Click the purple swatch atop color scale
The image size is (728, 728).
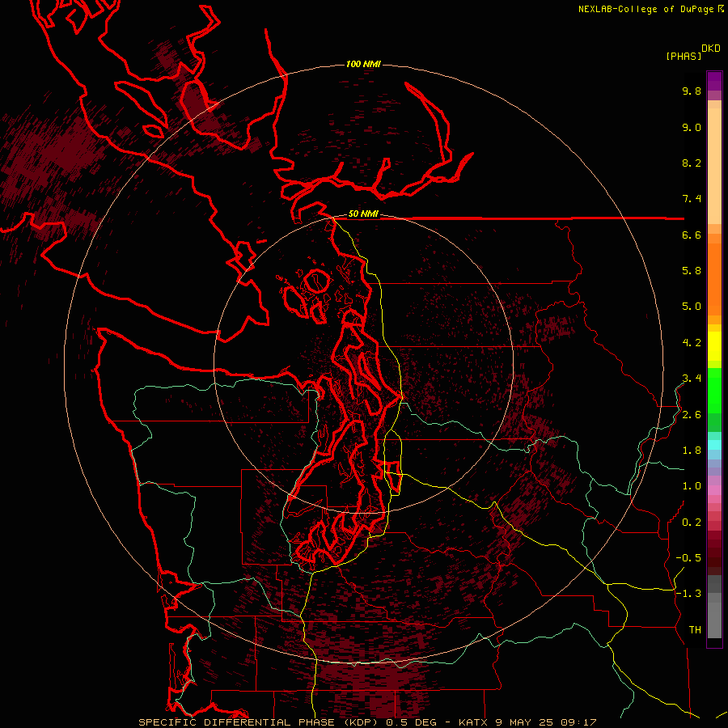714,81
